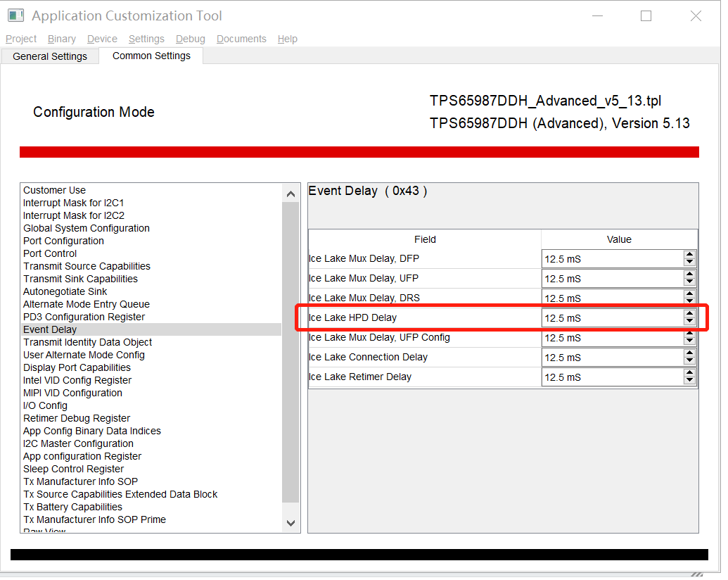This screenshot has height=580, width=728.
Task: Select Retimer Debug Register
Action: (77, 418)
